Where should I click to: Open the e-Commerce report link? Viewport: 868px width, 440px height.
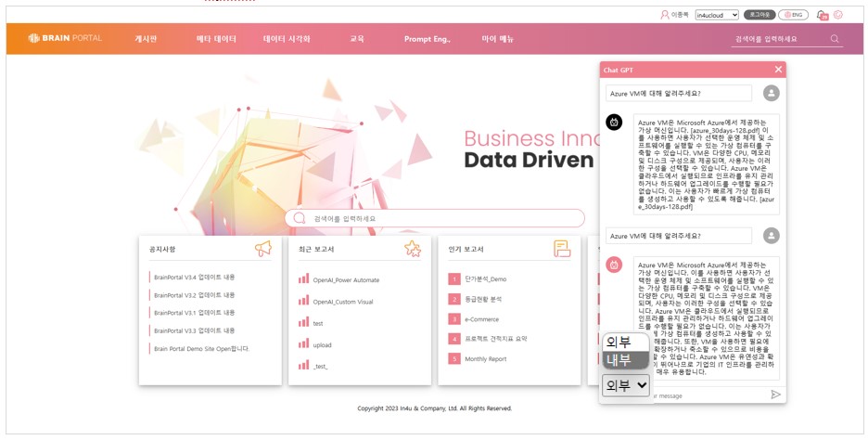pyautogui.click(x=481, y=319)
